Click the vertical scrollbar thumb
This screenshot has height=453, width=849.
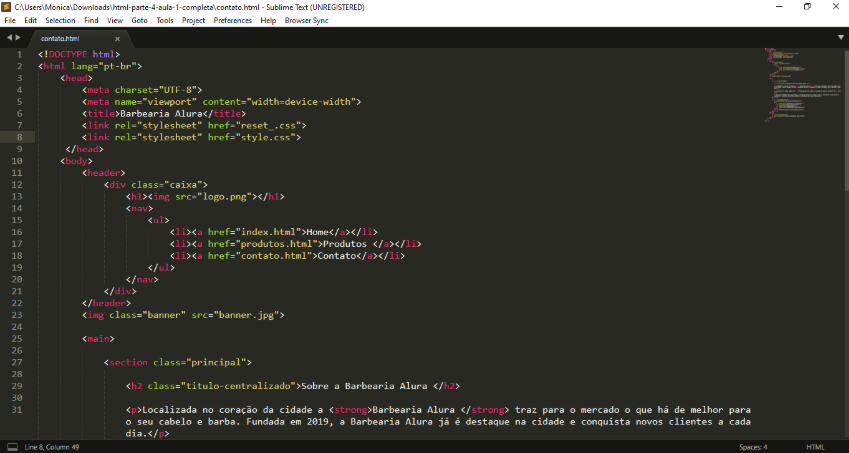[846, 119]
